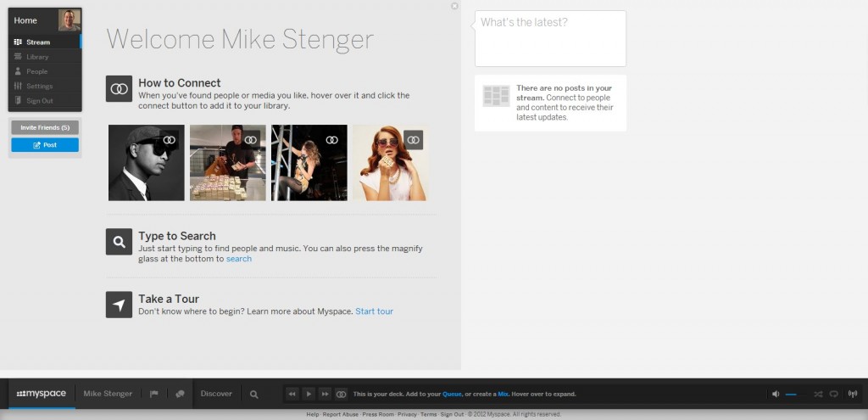The image size is (868, 420).
Task: Click Sign Out in the footer
Action: click(453, 414)
